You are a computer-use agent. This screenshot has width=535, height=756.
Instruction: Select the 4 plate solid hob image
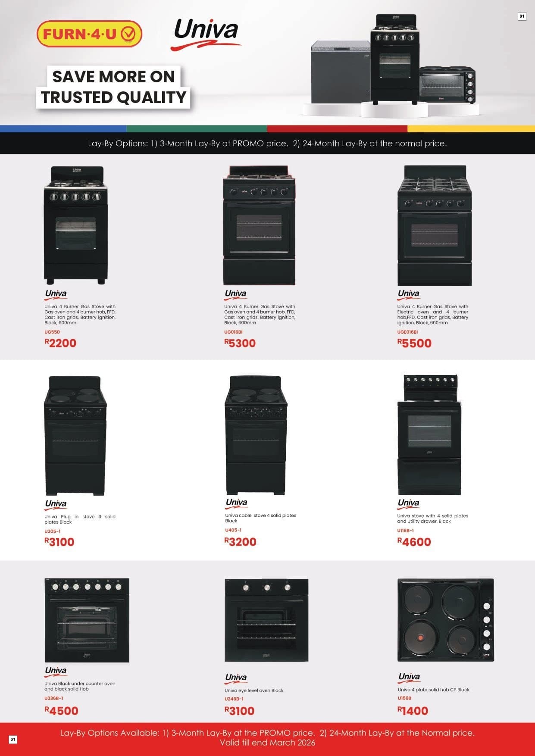445,620
